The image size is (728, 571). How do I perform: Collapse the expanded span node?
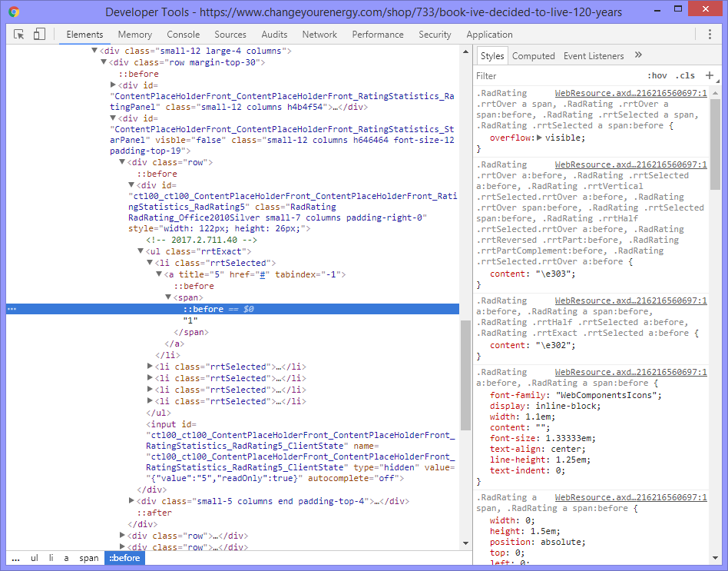[168, 297]
